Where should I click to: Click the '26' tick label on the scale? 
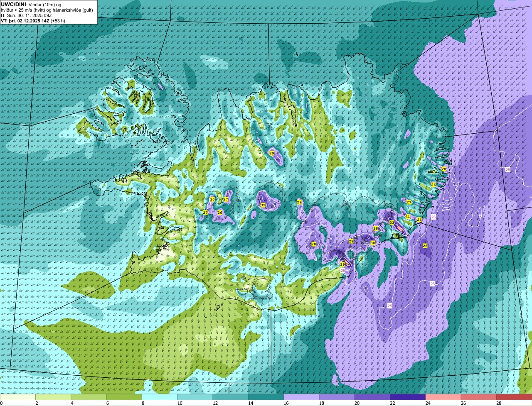click(463, 403)
